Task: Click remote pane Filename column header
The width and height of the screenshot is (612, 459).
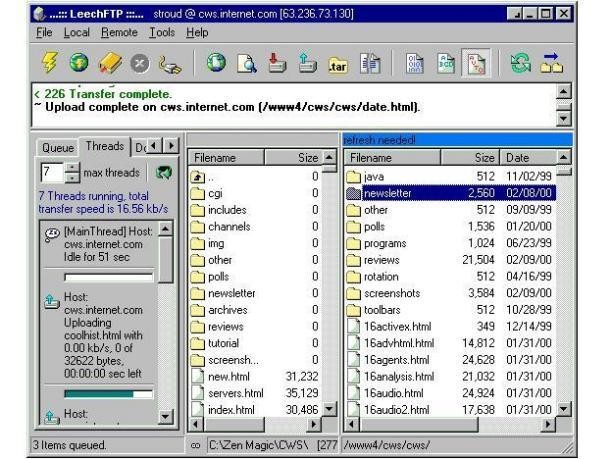Action: pyautogui.click(x=392, y=158)
